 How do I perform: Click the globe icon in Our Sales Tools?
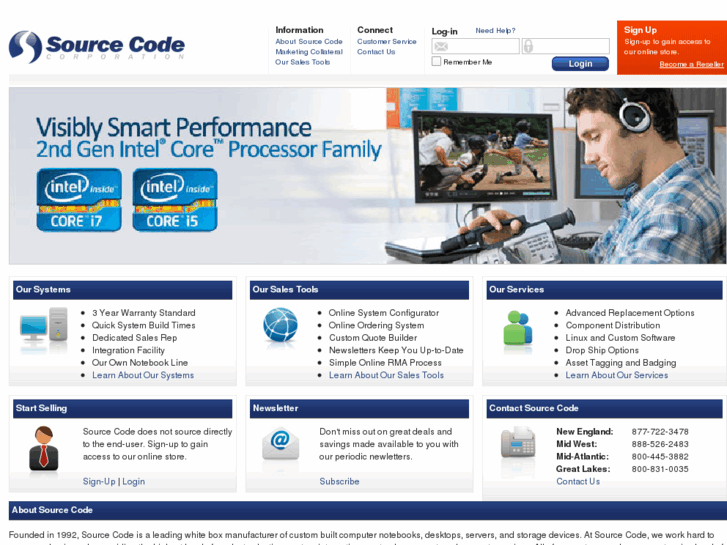click(281, 325)
